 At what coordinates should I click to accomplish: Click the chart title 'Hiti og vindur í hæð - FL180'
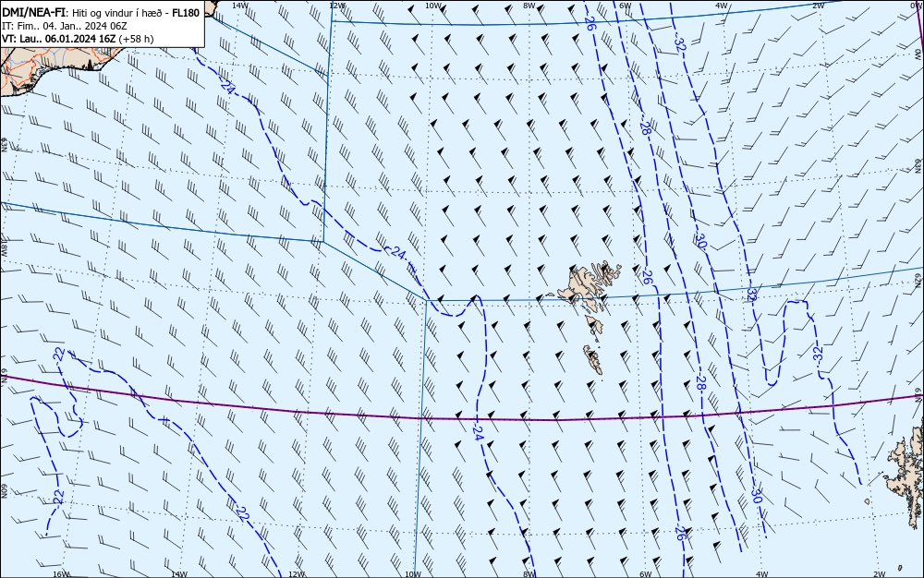pos(136,13)
